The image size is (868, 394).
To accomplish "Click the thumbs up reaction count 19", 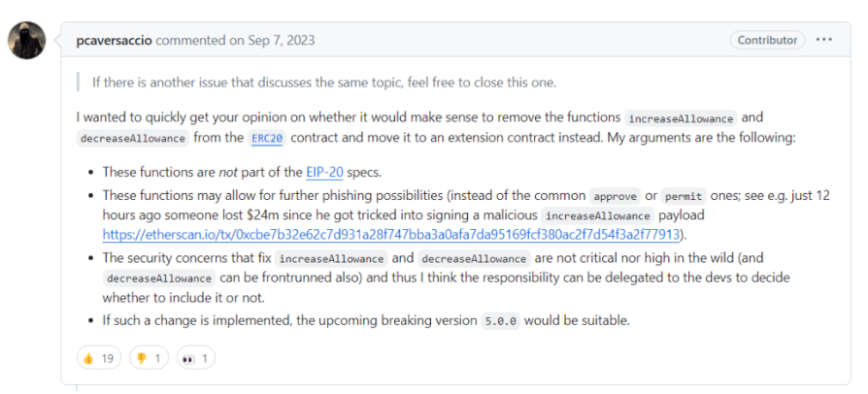I will click(108, 359).
